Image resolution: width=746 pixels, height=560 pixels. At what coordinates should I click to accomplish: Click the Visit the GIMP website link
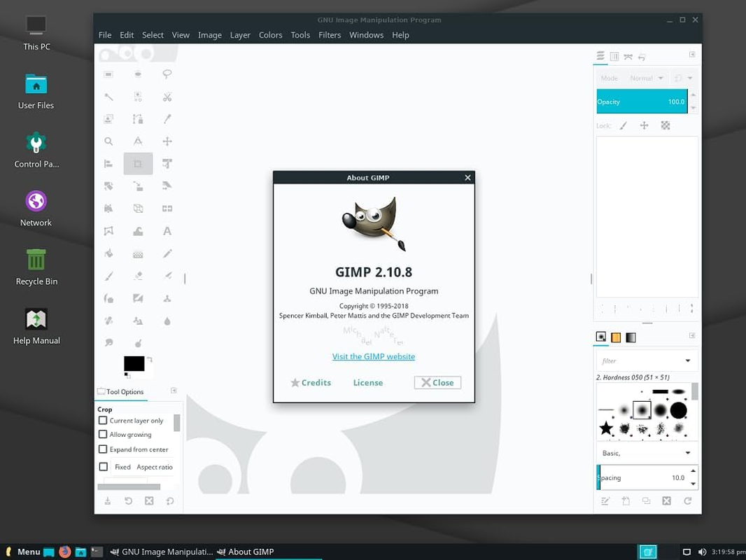374,356
